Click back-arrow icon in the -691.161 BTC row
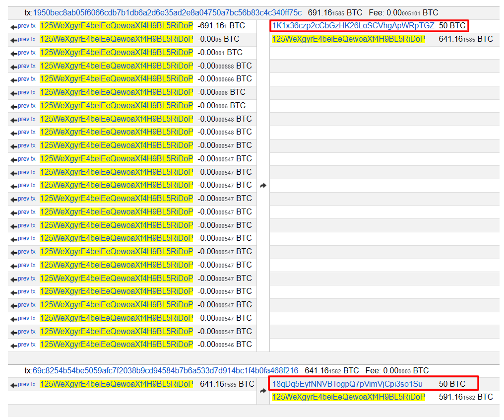The image size is (504, 420). pos(14,27)
